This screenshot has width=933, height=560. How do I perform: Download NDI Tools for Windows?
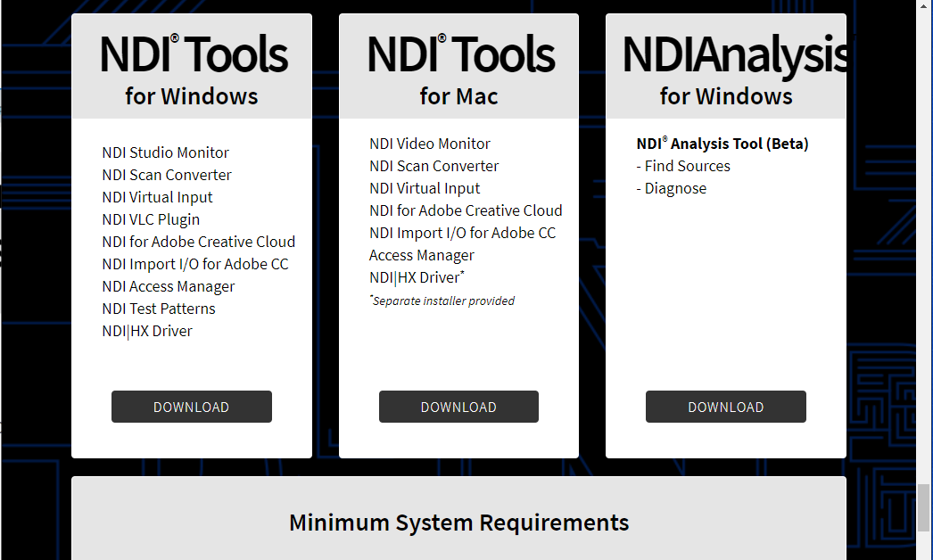[x=192, y=407]
